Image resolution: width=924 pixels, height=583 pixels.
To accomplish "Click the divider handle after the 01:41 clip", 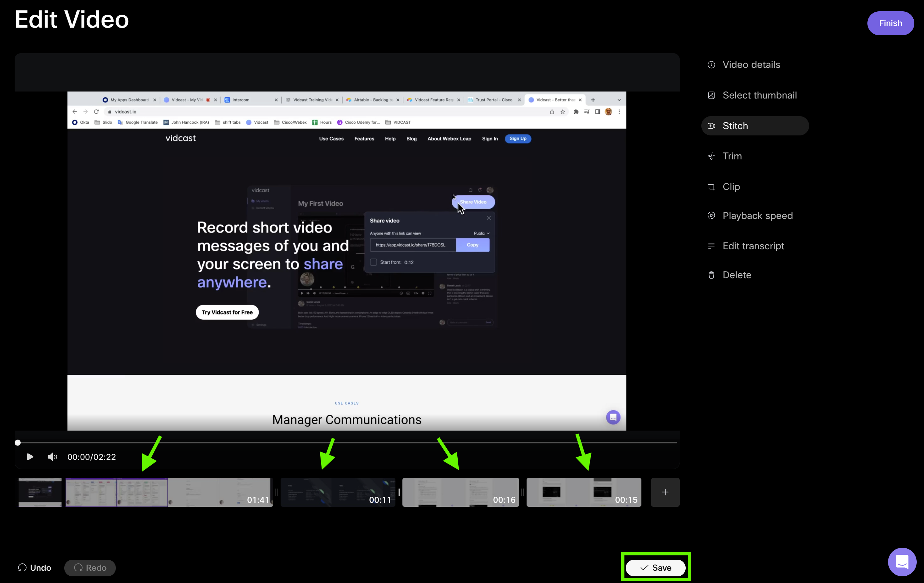I will [x=277, y=492].
